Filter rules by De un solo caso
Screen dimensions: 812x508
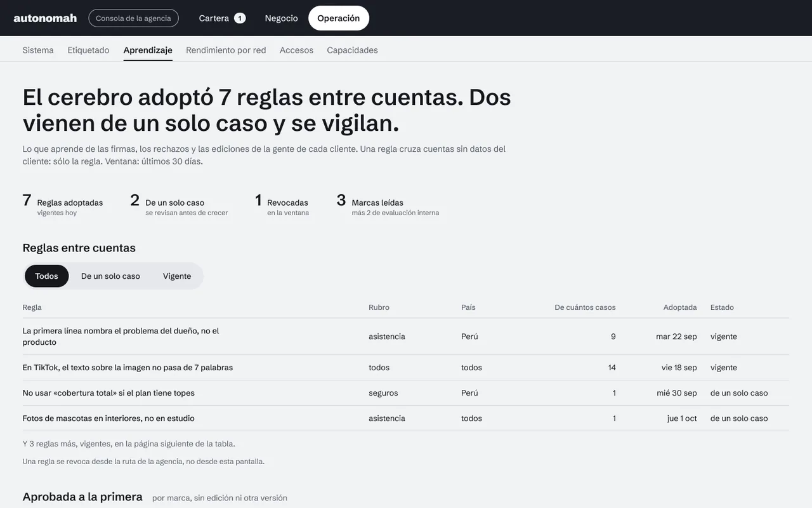point(110,276)
